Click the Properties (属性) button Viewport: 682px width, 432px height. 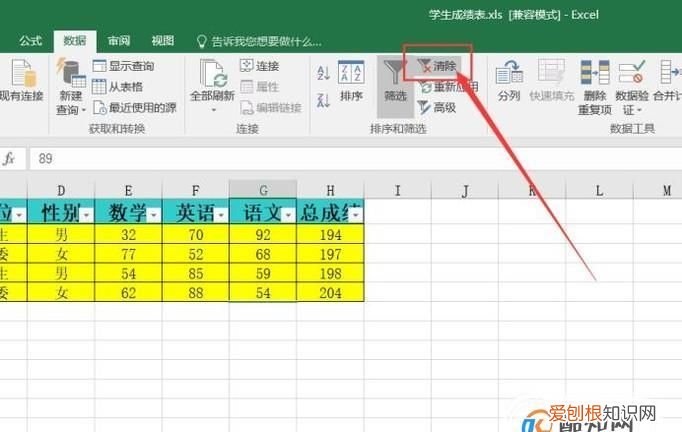tap(260, 87)
